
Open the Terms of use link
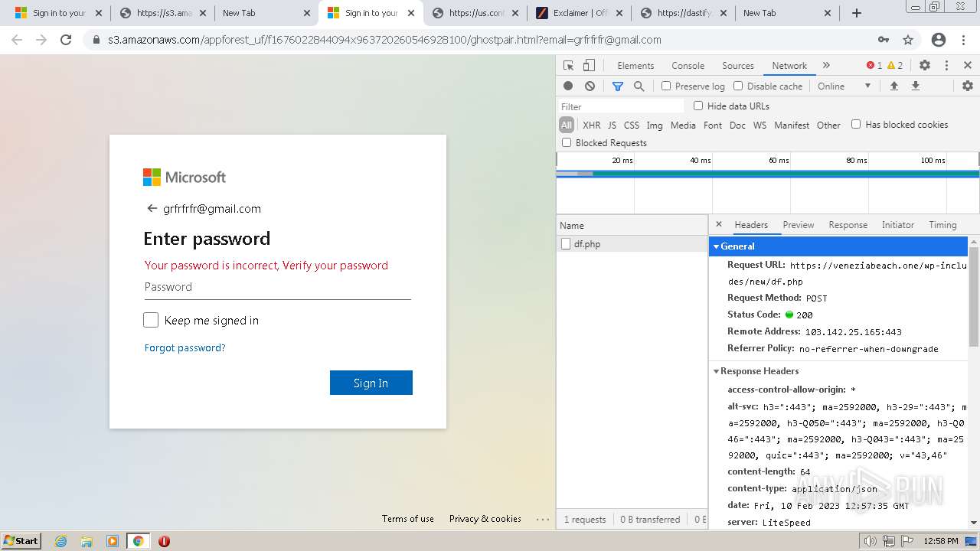pos(407,518)
